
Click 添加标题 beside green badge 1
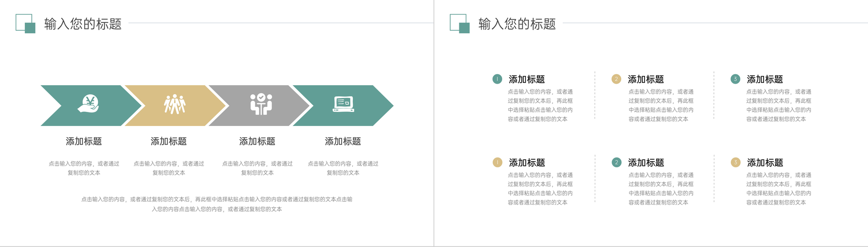tap(527, 79)
